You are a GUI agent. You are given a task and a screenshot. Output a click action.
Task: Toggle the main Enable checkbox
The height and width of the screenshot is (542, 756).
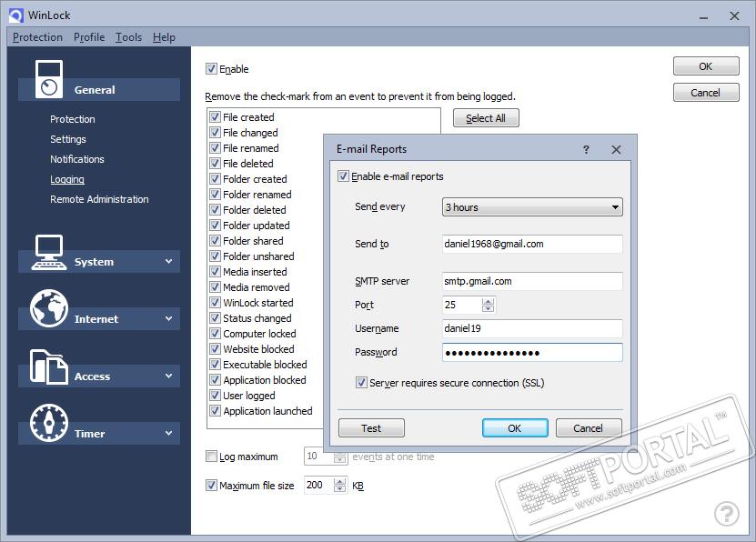click(x=211, y=69)
